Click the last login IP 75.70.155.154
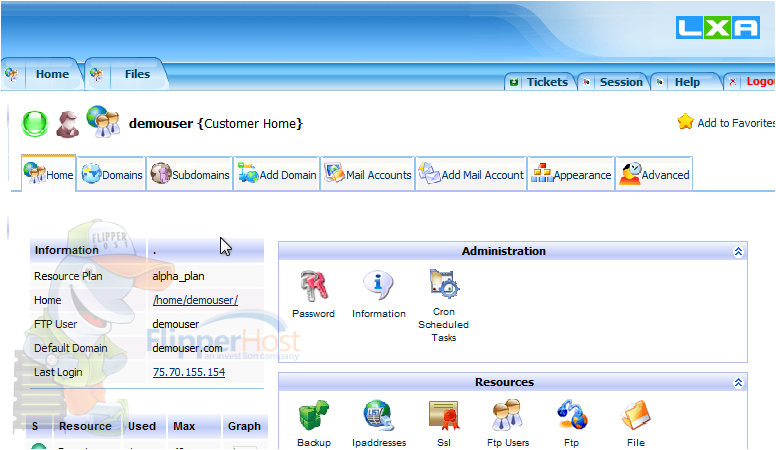This screenshot has height=450, width=776. pyautogui.click(x=189, y=372)
